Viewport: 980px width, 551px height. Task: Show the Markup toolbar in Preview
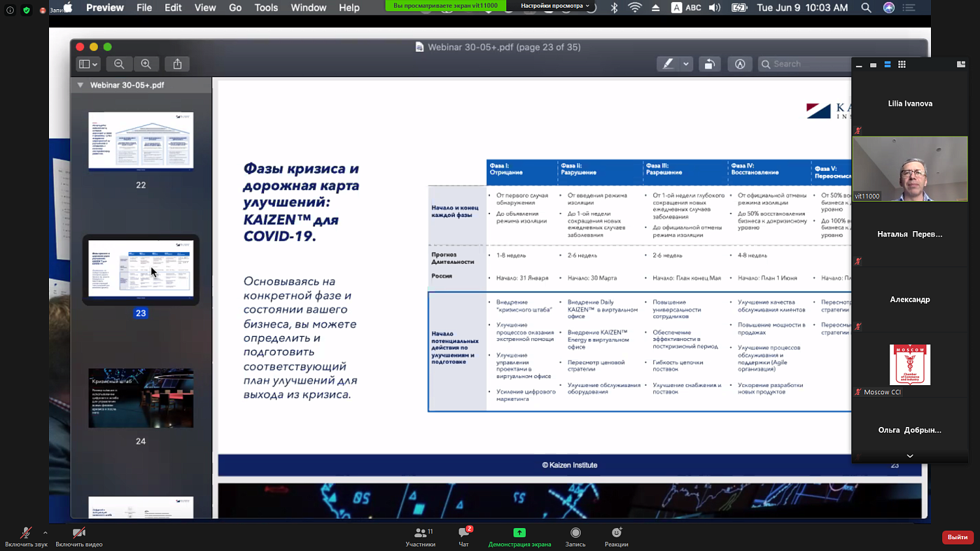point(740,64)
